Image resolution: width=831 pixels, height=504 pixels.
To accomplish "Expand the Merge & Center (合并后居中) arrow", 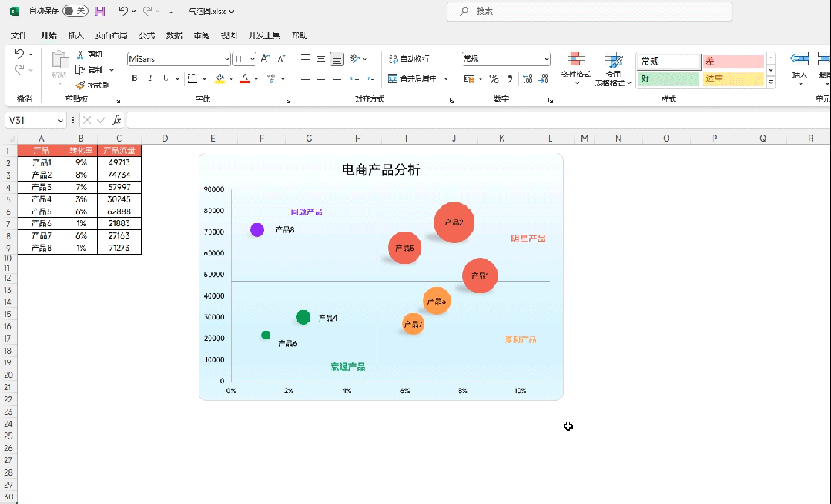I will point(446,78).
